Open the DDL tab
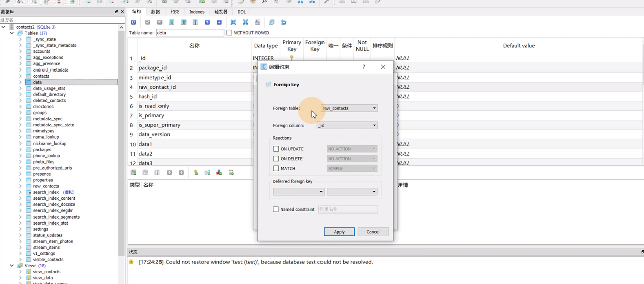The image size is (644, 284). click(242, 12)
